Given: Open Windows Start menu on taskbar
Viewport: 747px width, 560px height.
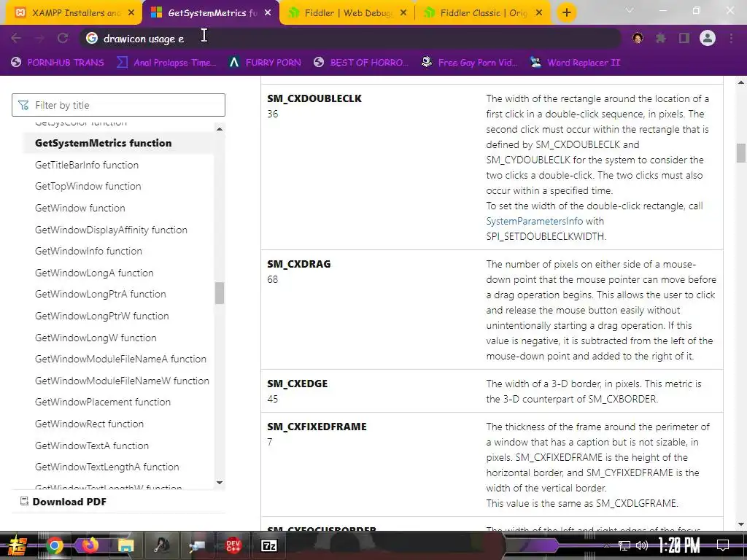Looking at the screenshot, I should (x=16, y=545).
